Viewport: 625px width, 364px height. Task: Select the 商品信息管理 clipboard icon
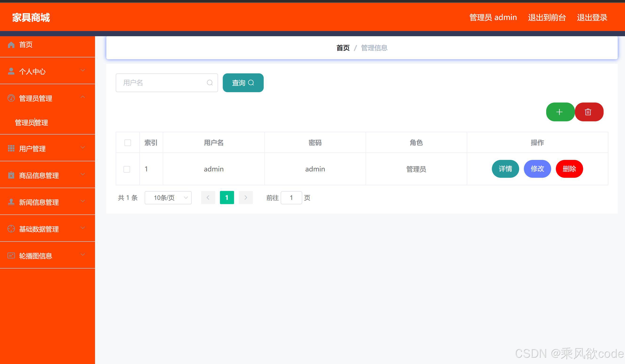point(11,175)
